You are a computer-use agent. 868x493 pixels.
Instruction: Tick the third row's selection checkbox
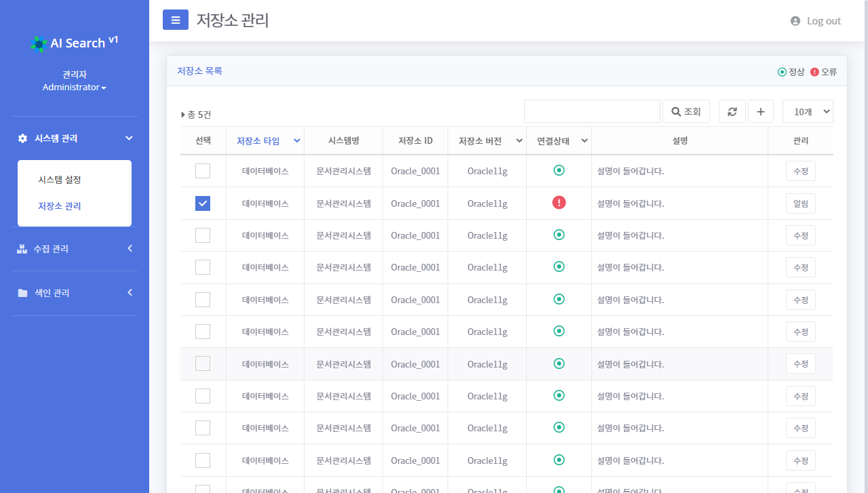pyautogui.click(x=203, y=235)
